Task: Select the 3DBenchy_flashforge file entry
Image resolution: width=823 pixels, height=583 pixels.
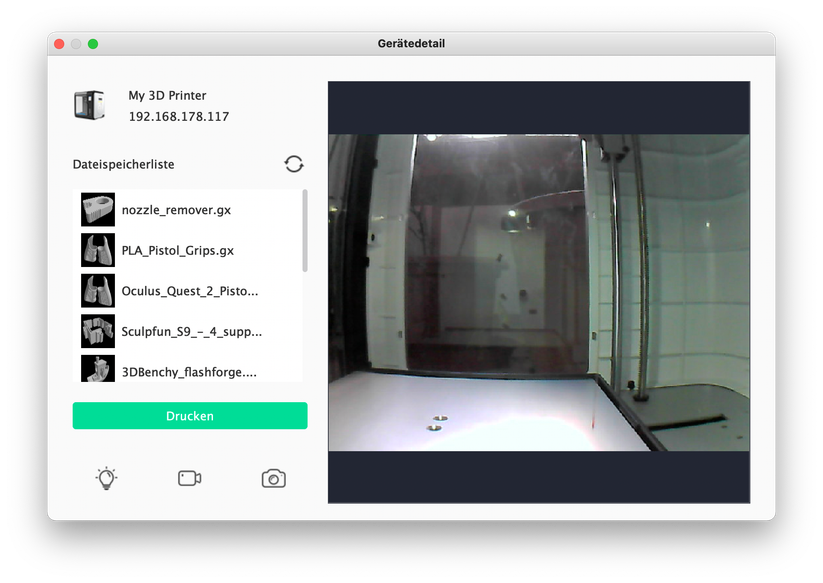Action: point(188,372)
